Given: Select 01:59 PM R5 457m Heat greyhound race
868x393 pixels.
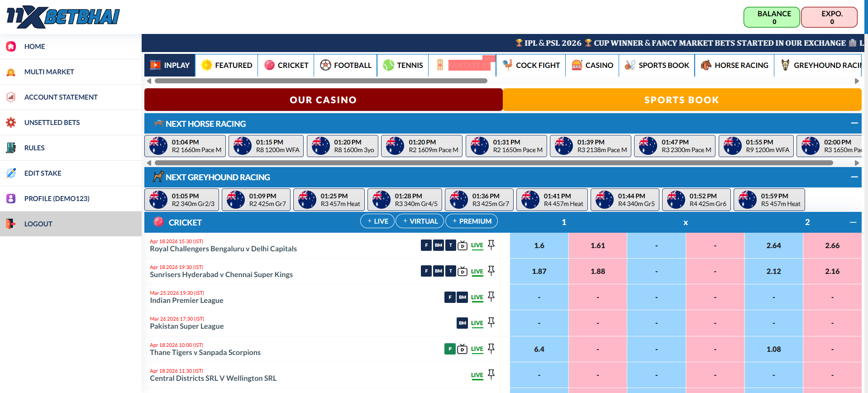Looking at the screenshot, I should click(769, 200).
